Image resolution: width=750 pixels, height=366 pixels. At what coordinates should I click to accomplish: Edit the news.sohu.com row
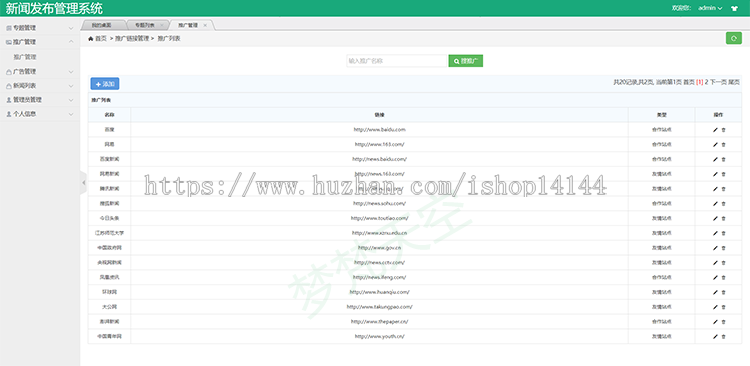pyautogui.click(x=715, y=204)
